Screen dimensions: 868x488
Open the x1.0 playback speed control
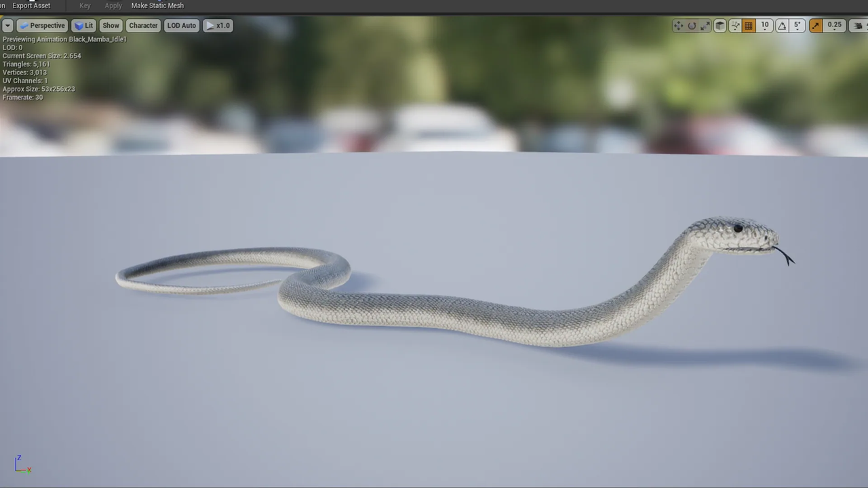pyautogui.click(x=218, y=26)
